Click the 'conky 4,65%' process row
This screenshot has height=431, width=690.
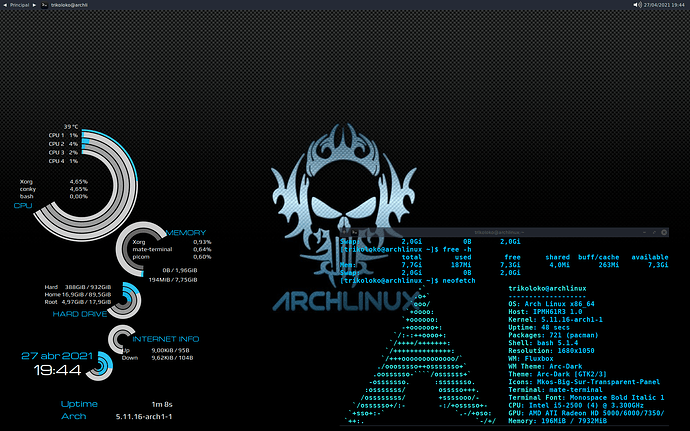click(x=54, y=189)
